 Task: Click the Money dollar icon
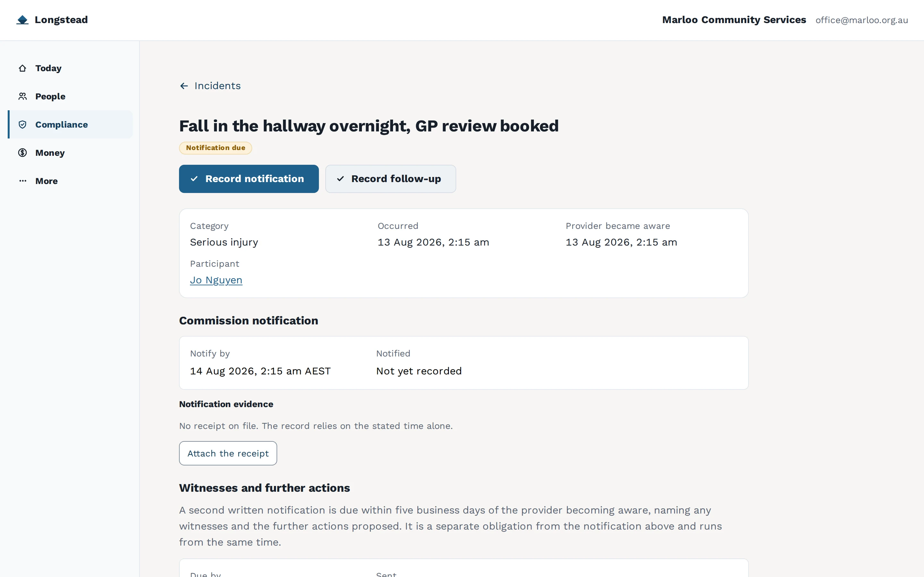(22, 153)
